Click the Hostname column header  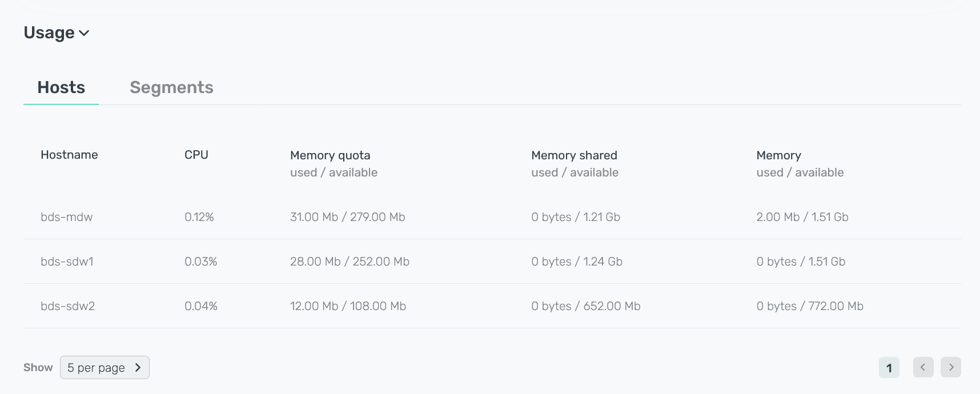coord(69,154)
